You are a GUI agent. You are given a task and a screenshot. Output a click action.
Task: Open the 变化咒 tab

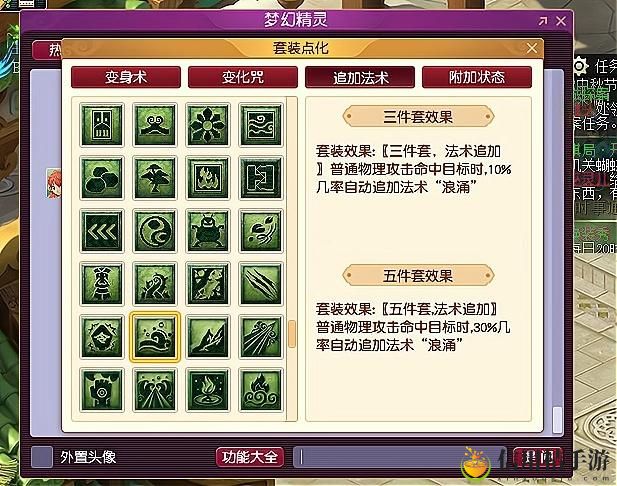[x=243, y=77]
